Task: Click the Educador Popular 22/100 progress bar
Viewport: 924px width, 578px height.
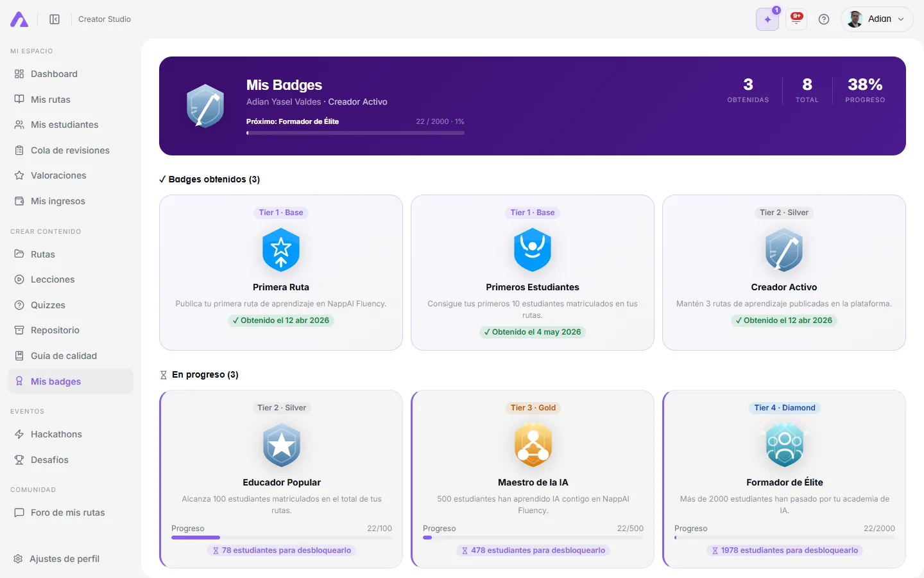Action: pyautogui.click(x=282, y=538)
